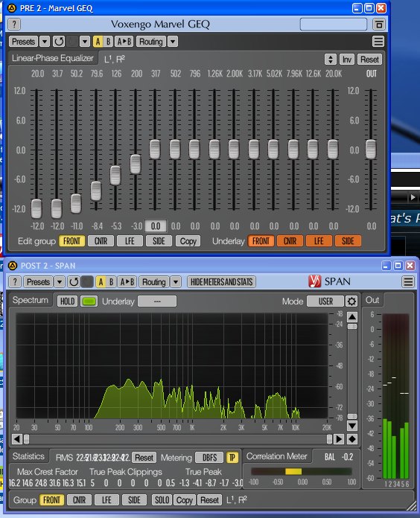Open Marvel GEQ Presets dropdown arrow
The width and height of the screenshot is (420, 518).
tap(45, 42)
